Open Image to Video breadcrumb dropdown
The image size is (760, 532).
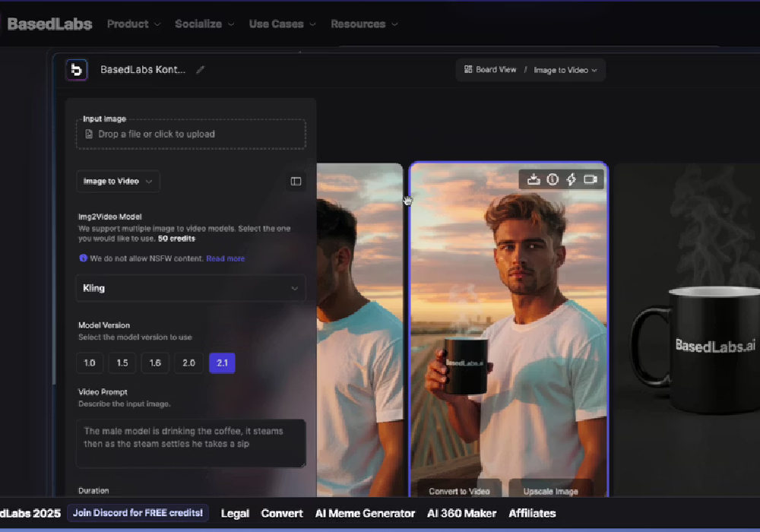tap(565, 70)
